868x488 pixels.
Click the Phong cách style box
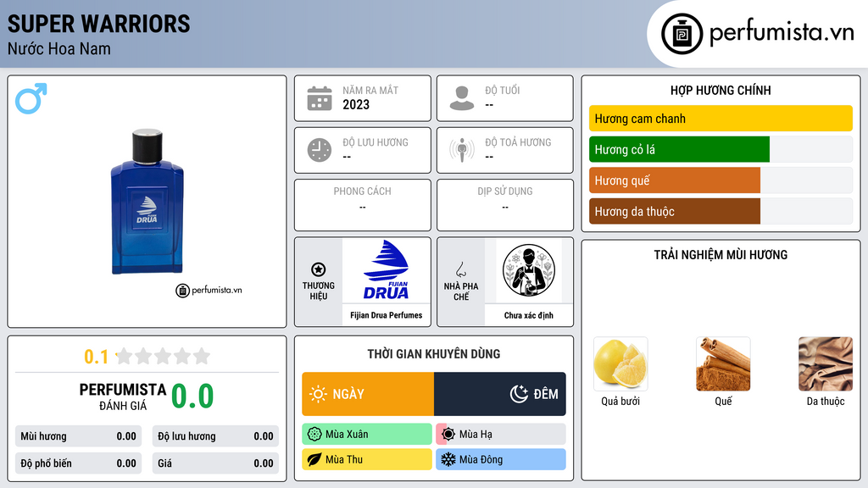(363, 205)
